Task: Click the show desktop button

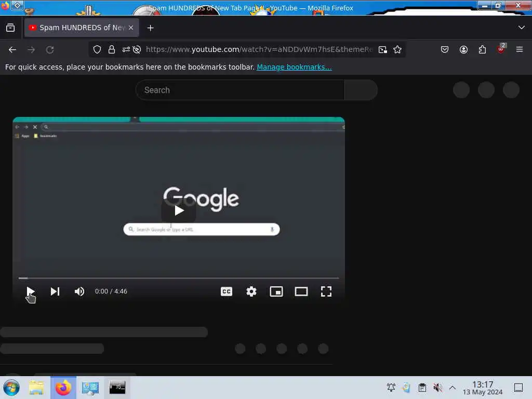Action: click(518, 388)
